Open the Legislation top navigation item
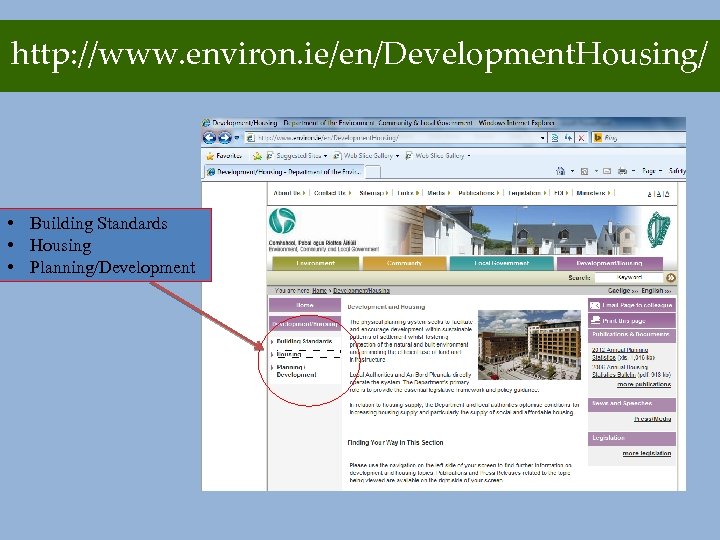The image size is (720, 540). [x=524, y=193]
